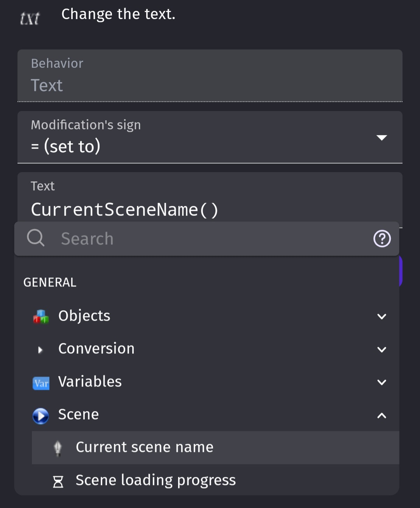Click the hourglass loading progress icon
Image resolution: width=420 pixels, height=508 pixels.
pos(58,482)
